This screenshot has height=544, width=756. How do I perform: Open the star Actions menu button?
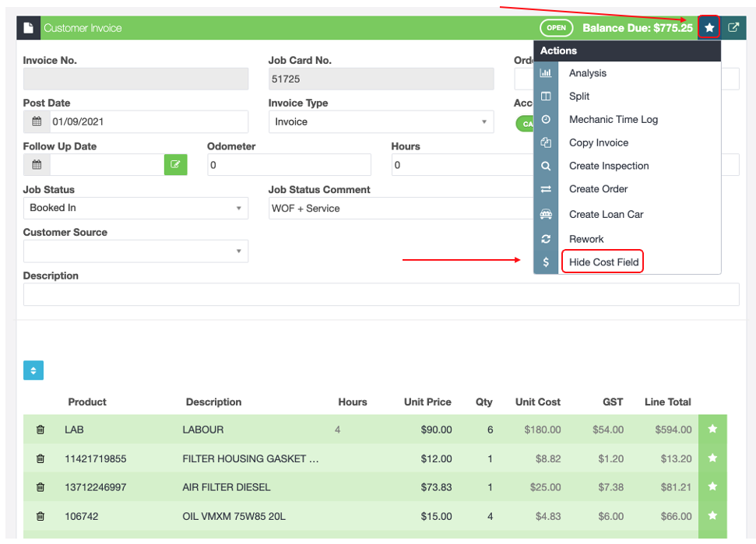coord(709,27)
